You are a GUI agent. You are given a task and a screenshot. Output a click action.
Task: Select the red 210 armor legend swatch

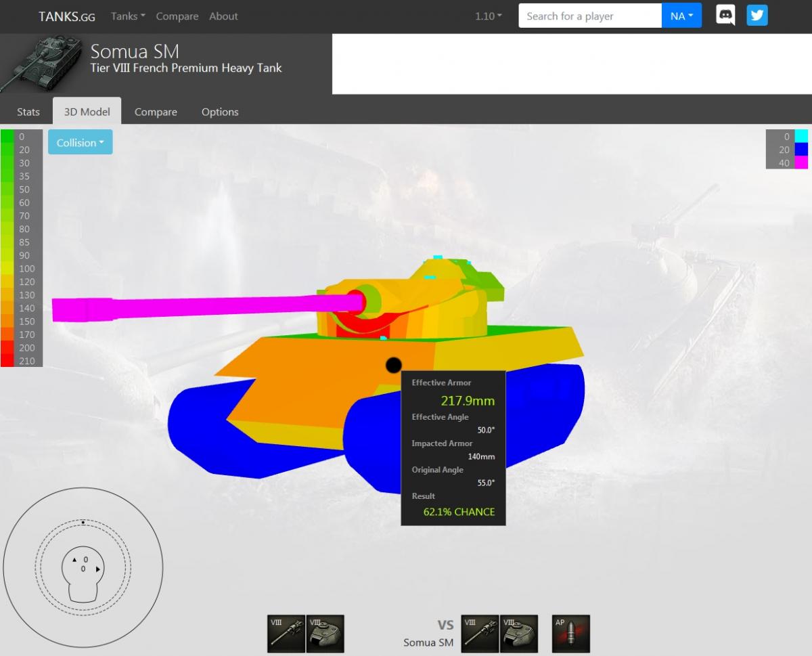point(7,361)
